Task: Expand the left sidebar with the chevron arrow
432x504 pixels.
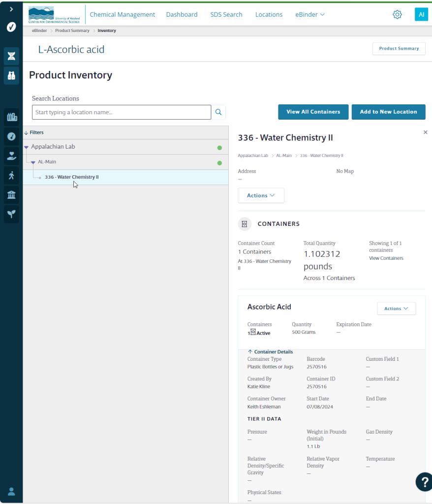Action: 11,9
